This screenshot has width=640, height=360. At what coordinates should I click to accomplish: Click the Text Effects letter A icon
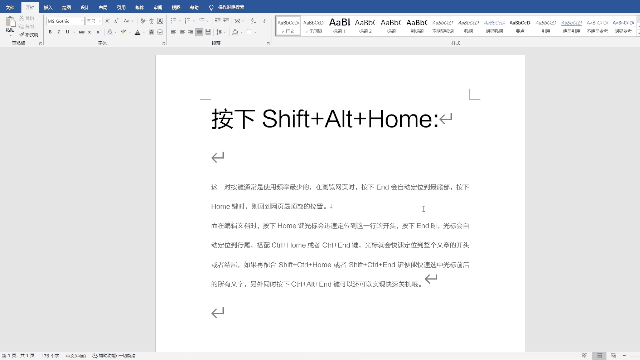(109, 32)
